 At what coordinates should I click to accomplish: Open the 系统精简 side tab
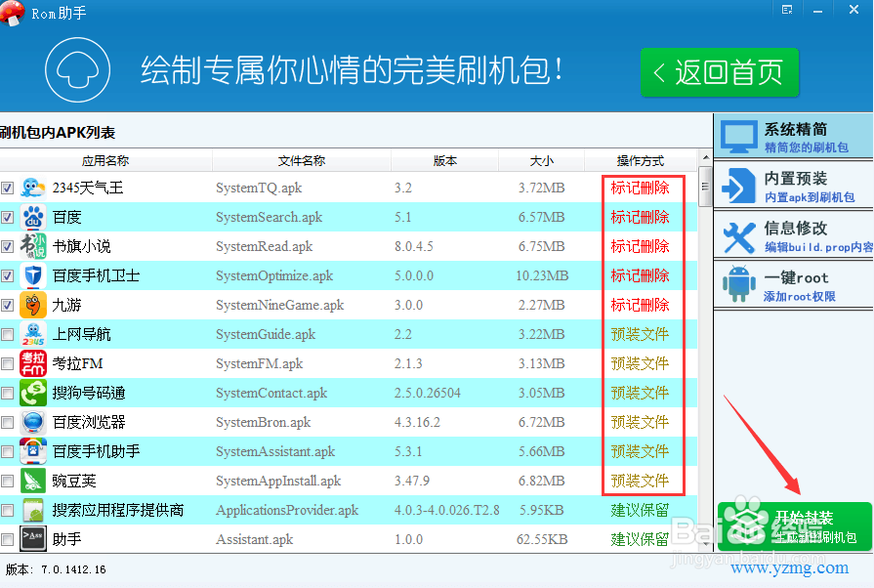coord(794,137)
